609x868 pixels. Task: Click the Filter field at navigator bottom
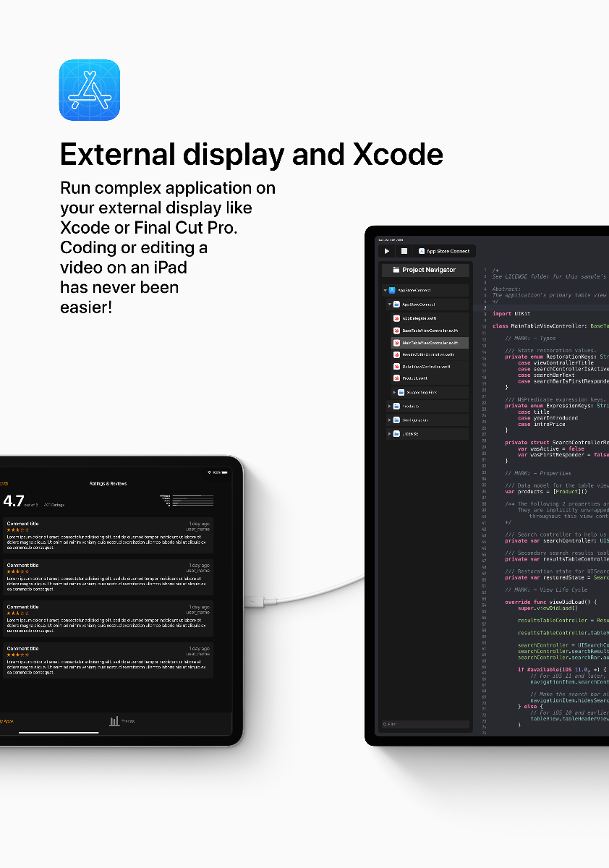pyautogui.click(x=425, y=724)
